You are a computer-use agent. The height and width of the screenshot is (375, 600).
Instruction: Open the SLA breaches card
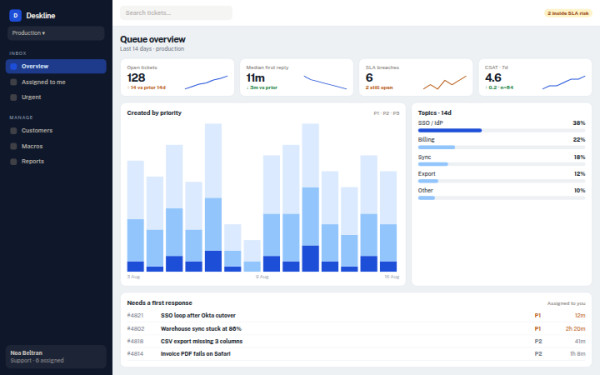416,77
